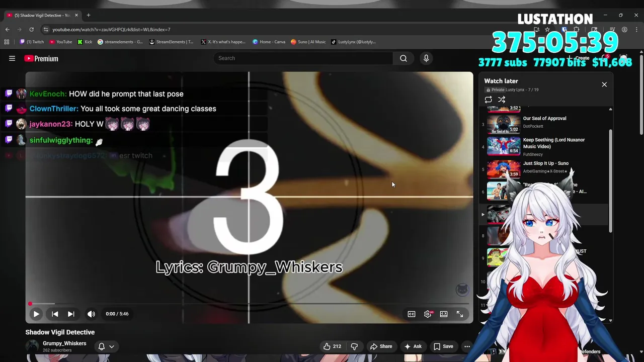Close the Shadow Vigil Detective browser tab
Viewport: 644px width, 362px height.
pos(76,15)
